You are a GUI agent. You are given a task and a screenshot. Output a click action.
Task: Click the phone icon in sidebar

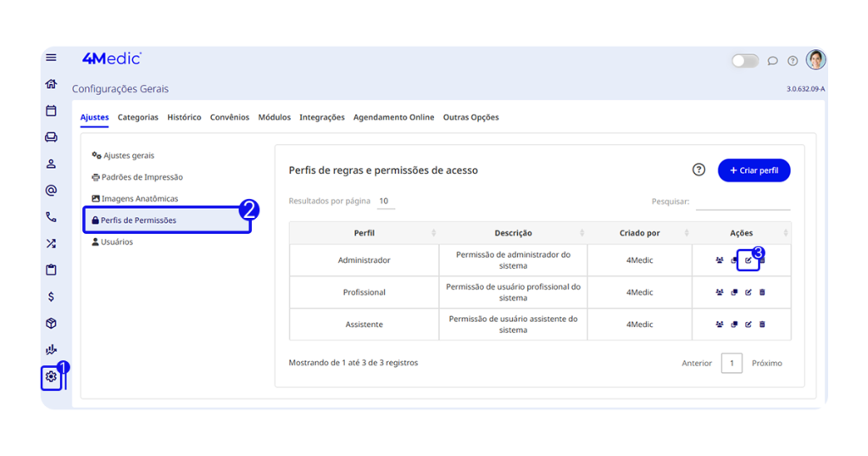(51, 217)
